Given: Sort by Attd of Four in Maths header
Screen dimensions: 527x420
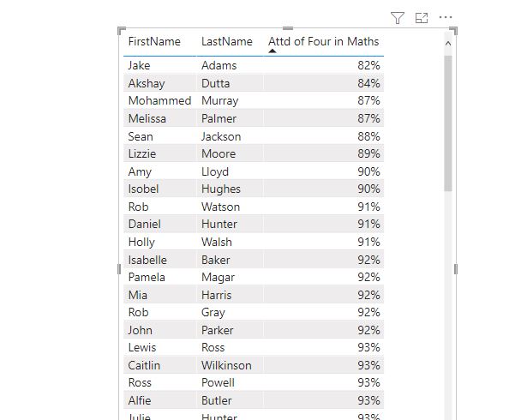Looking at the screenshot, I should tap(323, 42).
